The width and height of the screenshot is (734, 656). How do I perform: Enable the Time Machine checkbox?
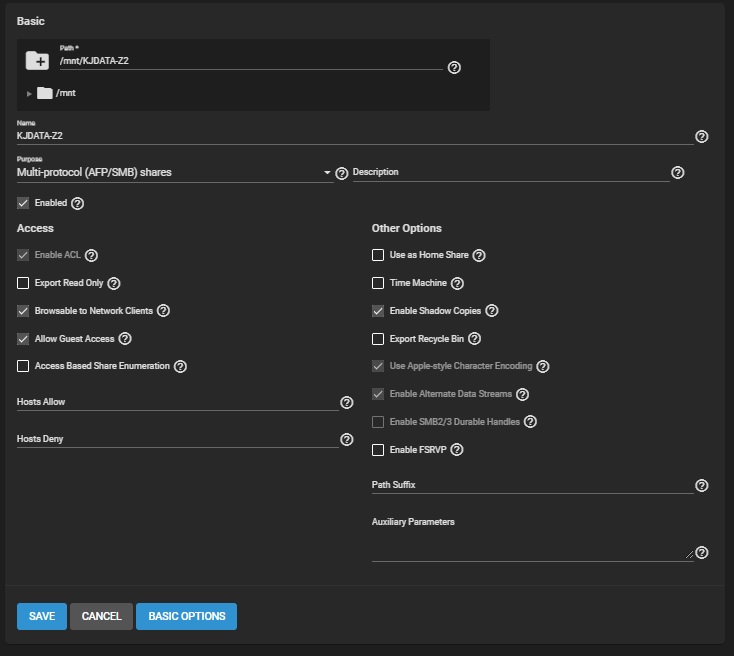click(x=378, y=283)
